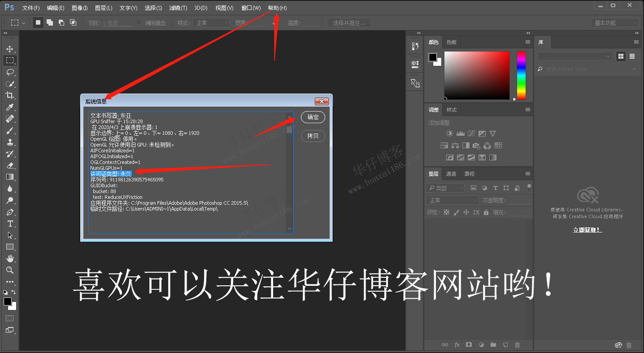Toggle filter for pixel layers
Image resolution: width=644 pixels, height=353 pixels.
473,188
